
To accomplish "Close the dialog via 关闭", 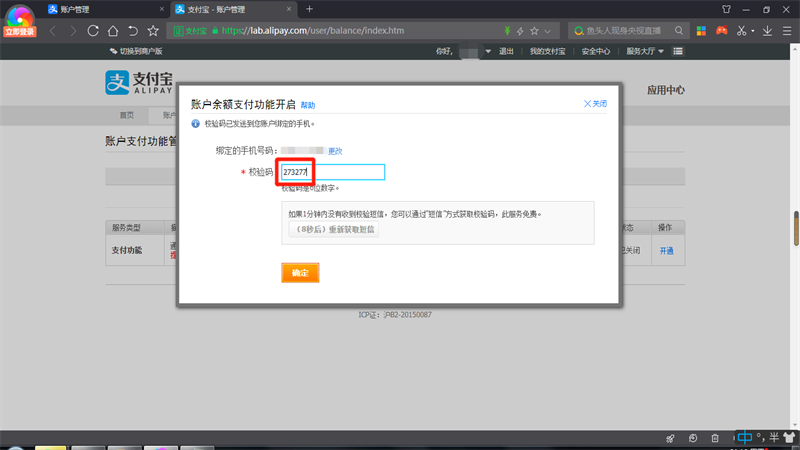I will pos(595,104).
